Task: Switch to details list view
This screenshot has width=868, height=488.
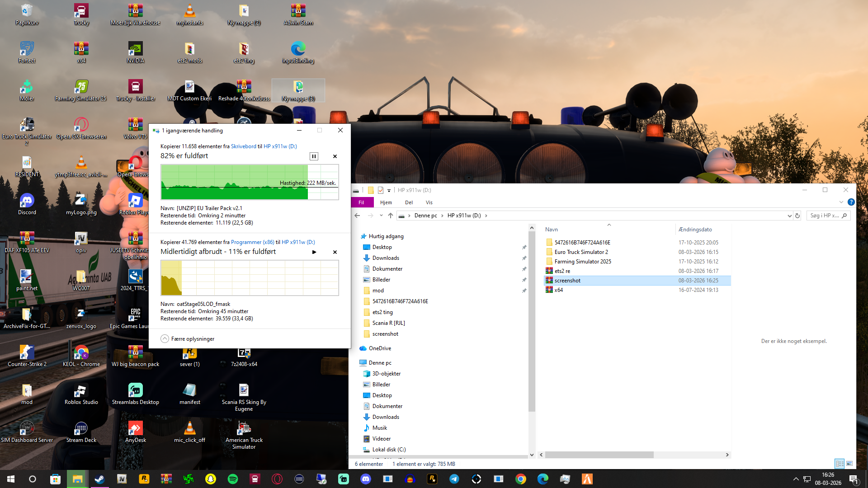Action: pos(840,464)
